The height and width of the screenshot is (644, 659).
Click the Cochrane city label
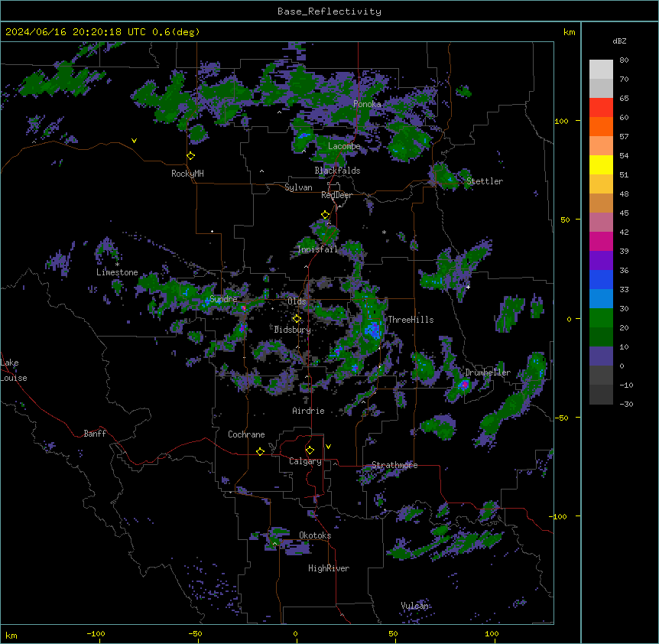[x=246, y=434]
